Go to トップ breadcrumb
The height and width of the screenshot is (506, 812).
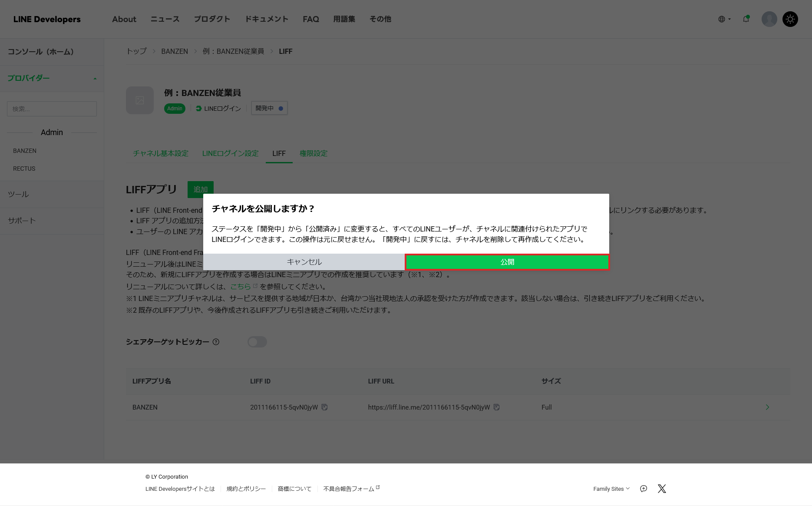(136, 51)
